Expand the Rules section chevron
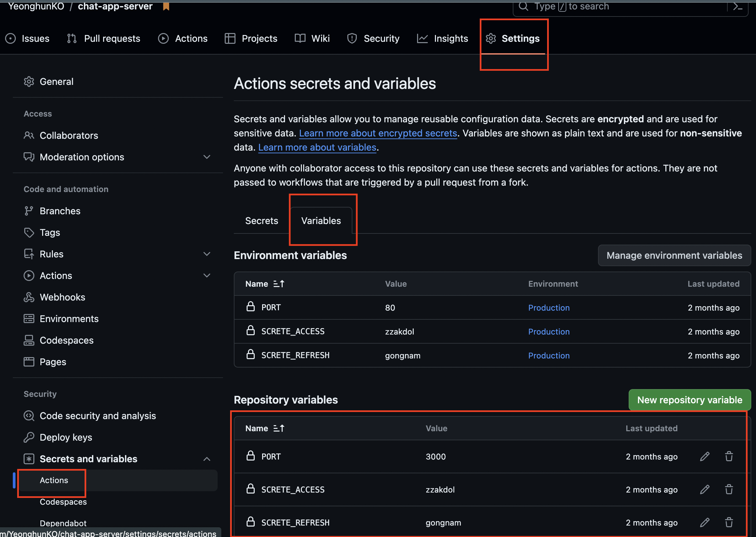The image size is (756, 537). [x=207, y=254]
